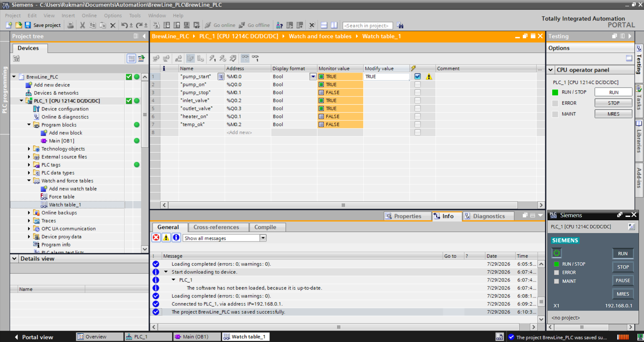Click the Compile icon in the toolbar

[x=156, y=25]
